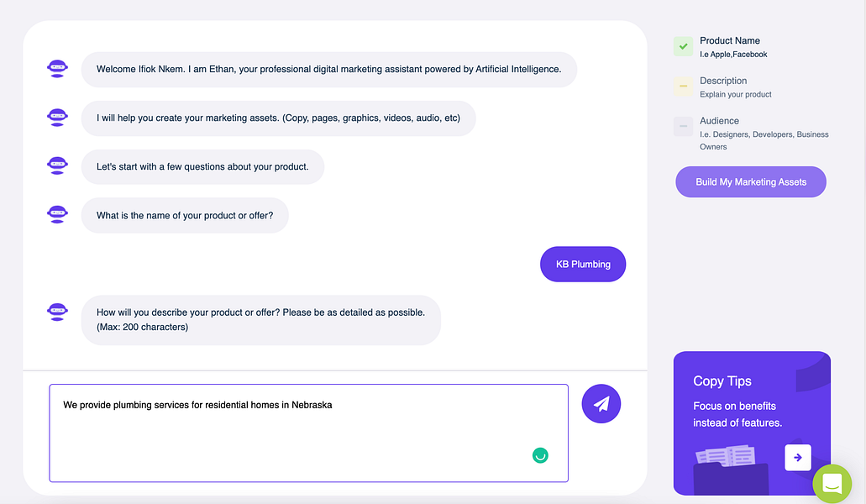Click the Ethan avatar next to the product name question

tap(56, 213)
